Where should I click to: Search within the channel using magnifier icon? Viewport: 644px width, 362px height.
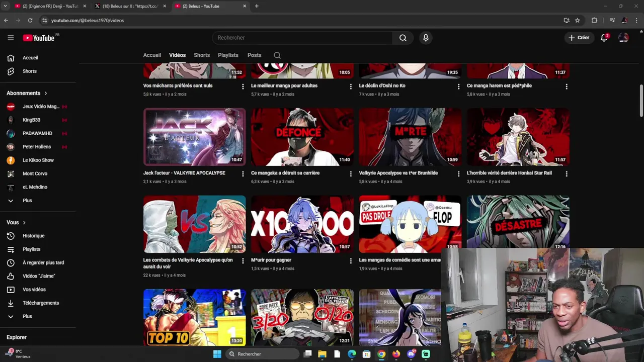pyautogui.click(x=277, y=55)
